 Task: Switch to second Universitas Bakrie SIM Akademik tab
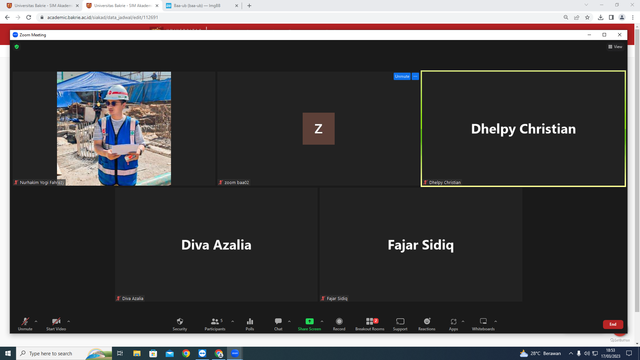pos(122,6)
